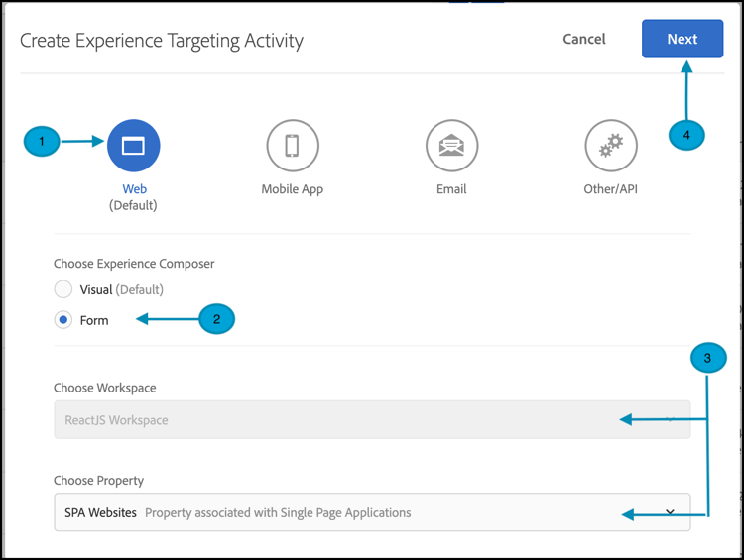Click the numbered callout 3 marker
Viewport: 744px width, 560px height.
(707, 359)
